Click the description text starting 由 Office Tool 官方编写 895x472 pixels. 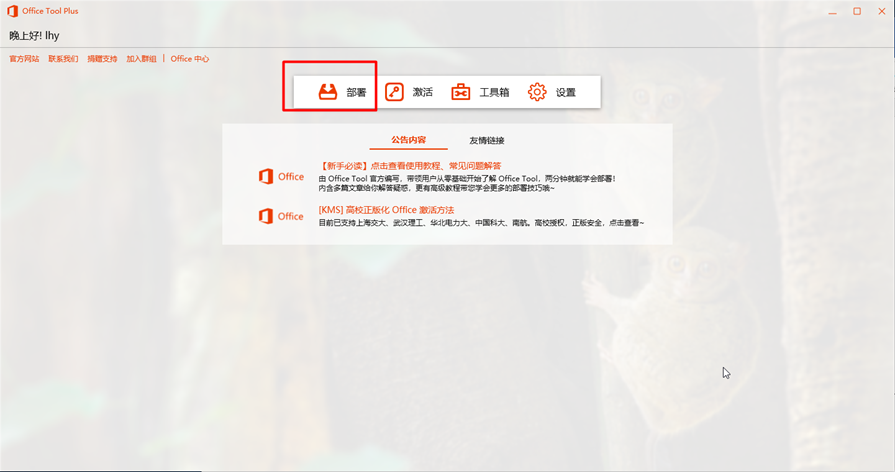click(467, 178)
